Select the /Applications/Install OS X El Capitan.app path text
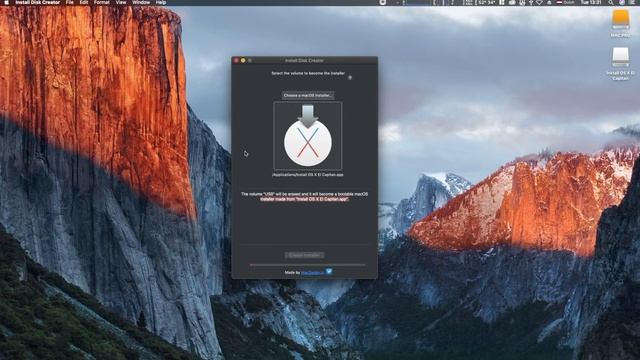This screenshot has height=360, width=640. point(307,175)
